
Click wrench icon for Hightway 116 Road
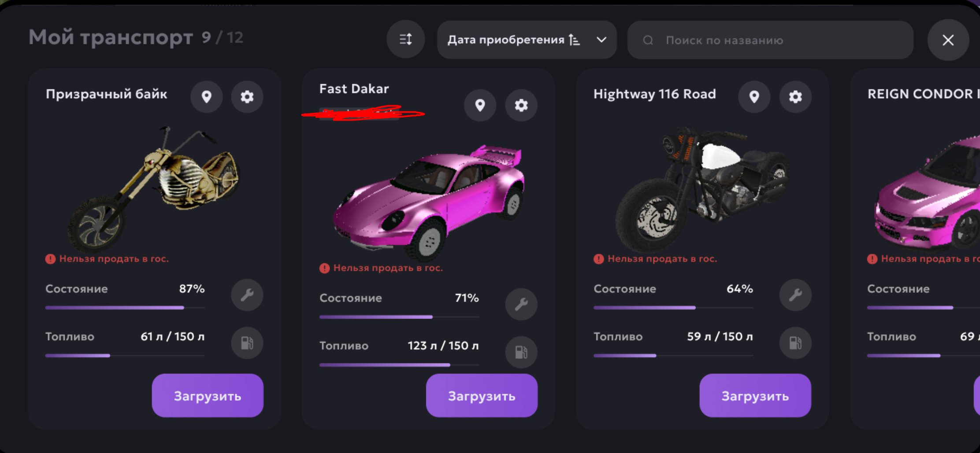tap(795, 295)
